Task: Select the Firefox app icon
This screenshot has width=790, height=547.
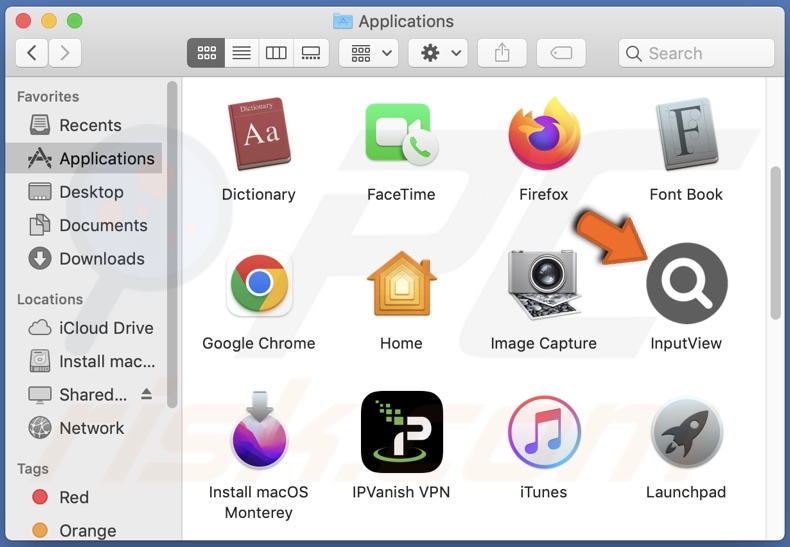Action: click(544, 133)
